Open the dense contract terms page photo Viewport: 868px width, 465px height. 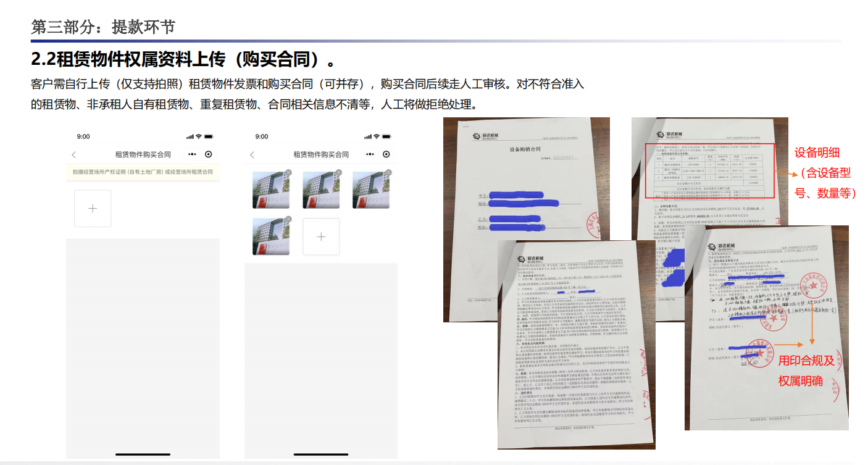(x=577, y=345)
